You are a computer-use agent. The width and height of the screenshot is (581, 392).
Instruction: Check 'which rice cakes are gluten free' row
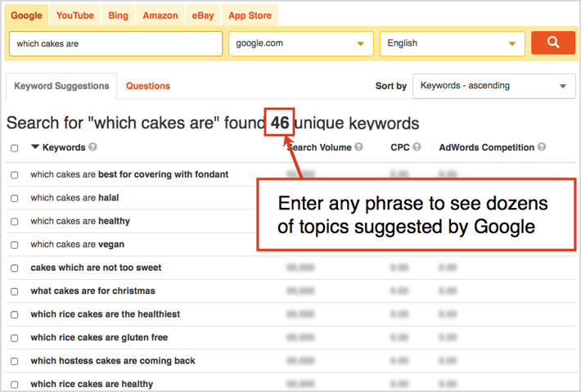(15, 338)
